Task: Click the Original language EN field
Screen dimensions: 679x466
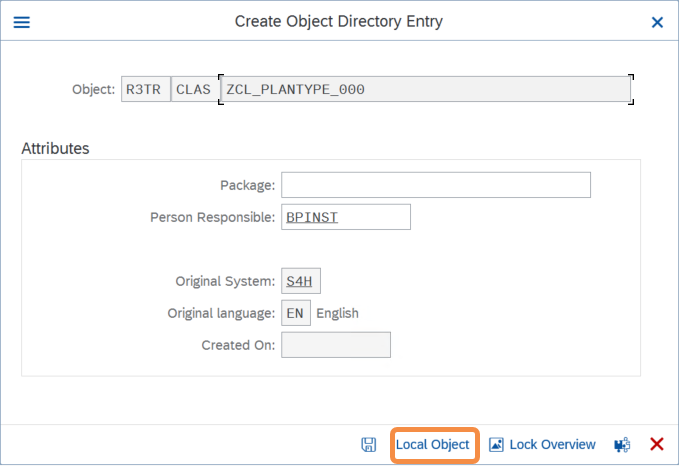Action: pos(296,313)
